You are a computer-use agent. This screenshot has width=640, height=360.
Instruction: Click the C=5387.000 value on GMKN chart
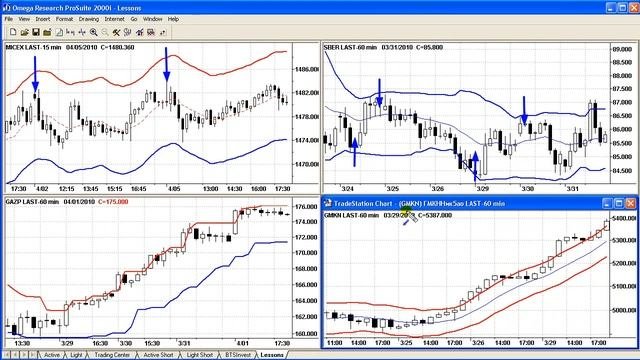point(435,215)
